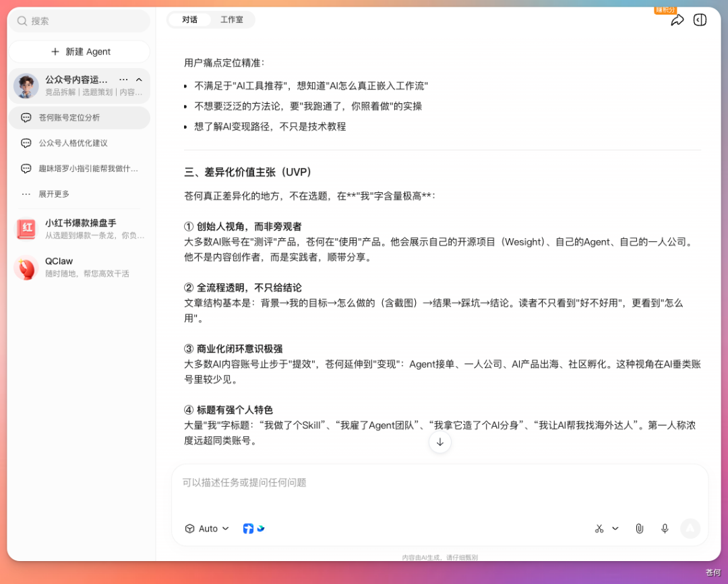Click the 新建 Agent button
Screen dimensions: 728x584
click(79, 51)
